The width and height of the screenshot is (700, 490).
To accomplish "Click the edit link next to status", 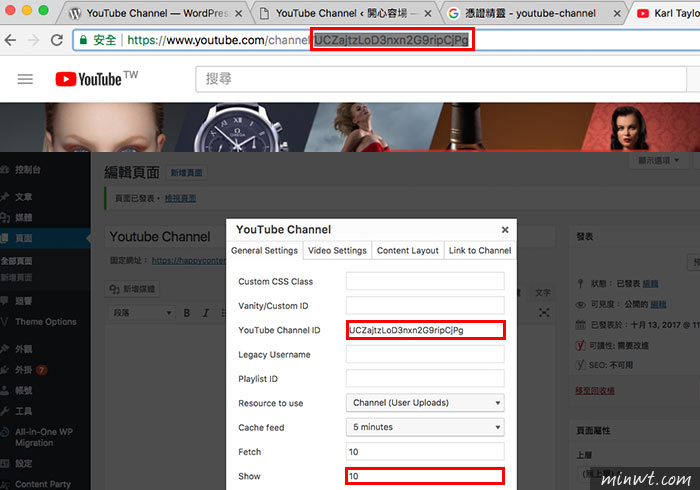I will [x=650, y=284].
